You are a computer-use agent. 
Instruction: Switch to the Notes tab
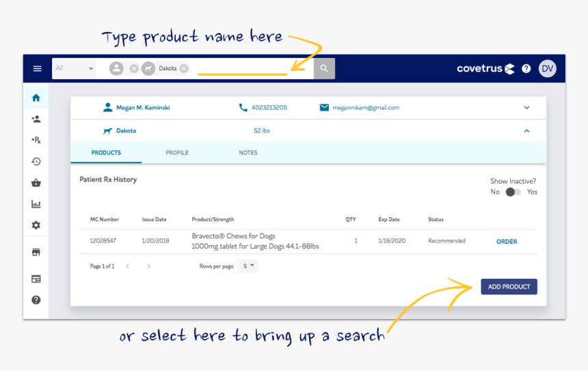tap(248, 152)
